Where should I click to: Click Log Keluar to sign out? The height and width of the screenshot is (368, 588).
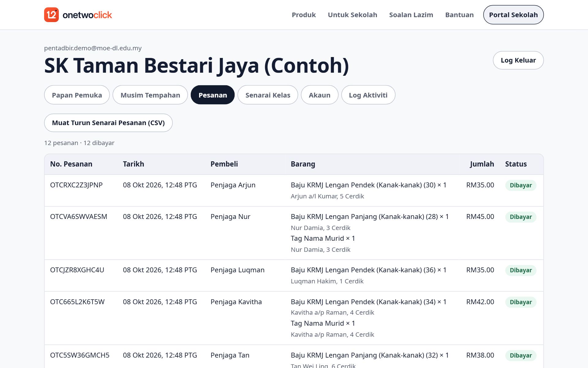[x=518, y=60]
